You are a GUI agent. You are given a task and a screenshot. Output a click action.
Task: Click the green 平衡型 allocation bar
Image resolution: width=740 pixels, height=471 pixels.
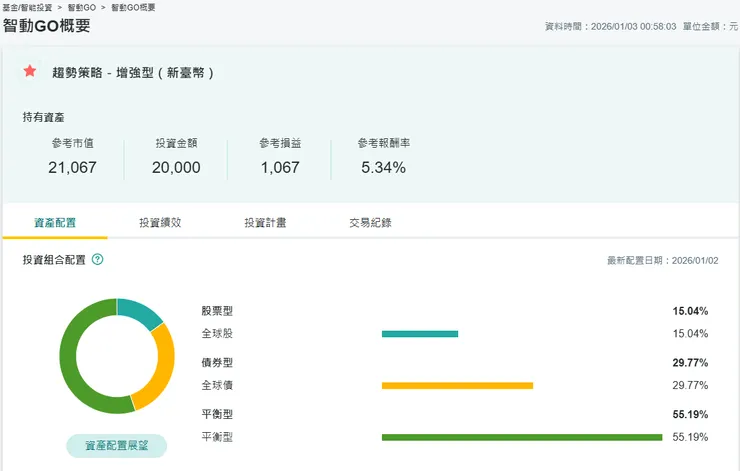click(x=522, y=437)
